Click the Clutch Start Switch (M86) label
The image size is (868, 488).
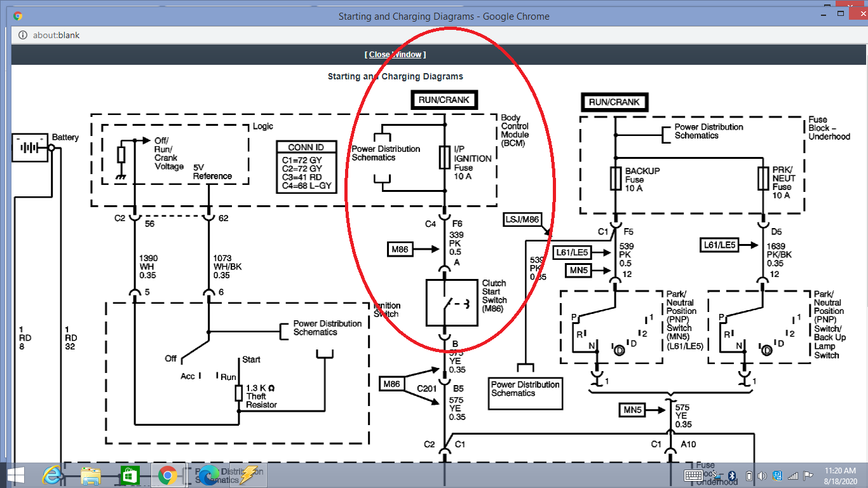tap(494, 296)
